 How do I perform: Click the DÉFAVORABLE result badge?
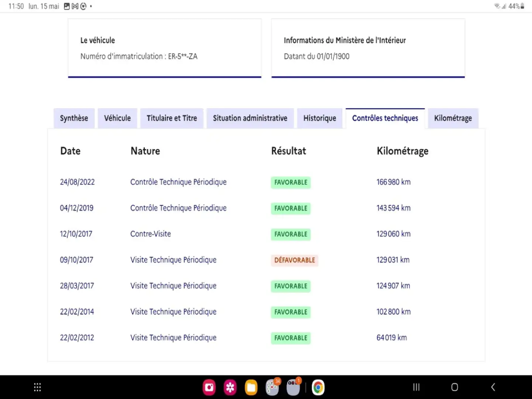pos(294,260)
